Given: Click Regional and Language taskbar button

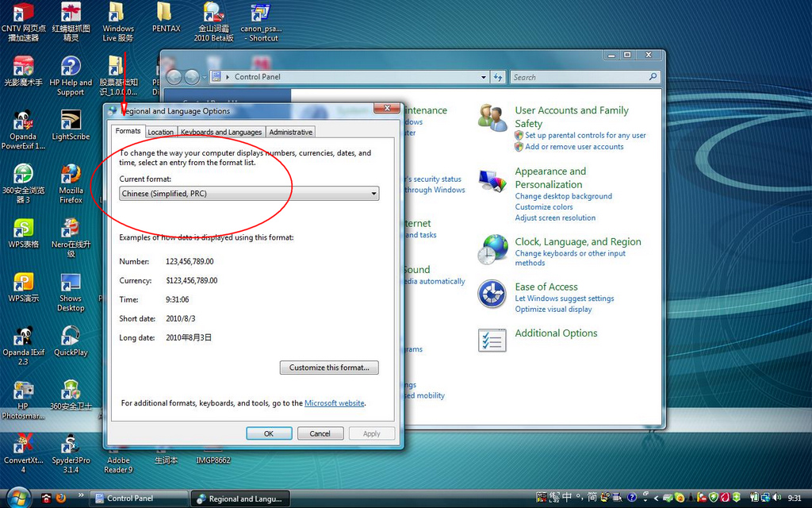Looking at the screenshot, I should click(x=241, y=498).
